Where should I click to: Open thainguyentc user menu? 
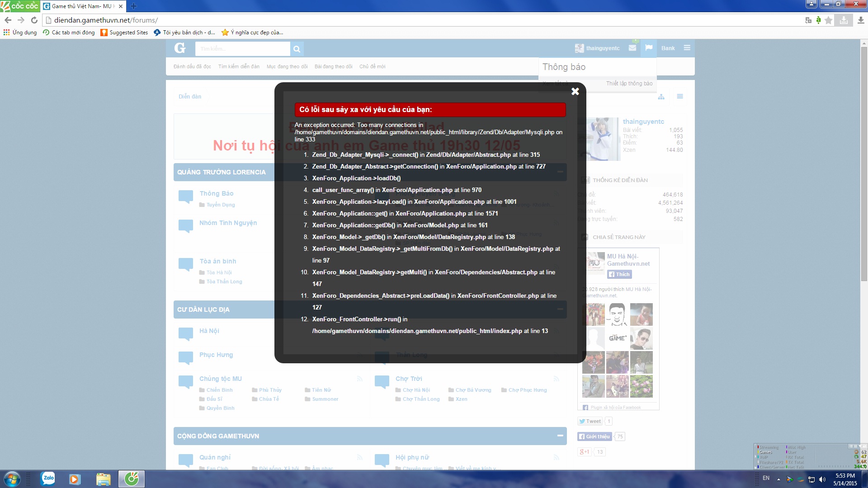(597, 48)
